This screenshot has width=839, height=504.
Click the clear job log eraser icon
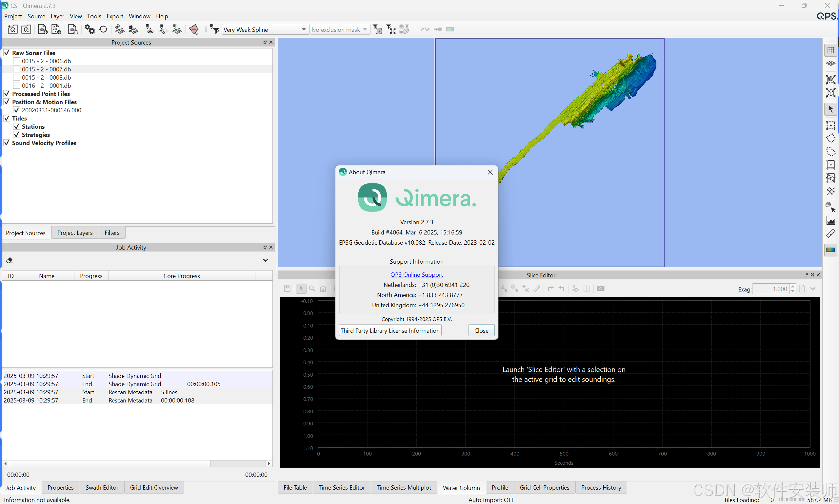coord(10,260)
